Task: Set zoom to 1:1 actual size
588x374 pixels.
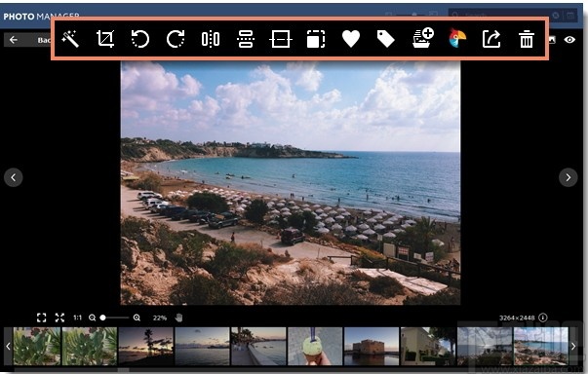Action: 77,318
